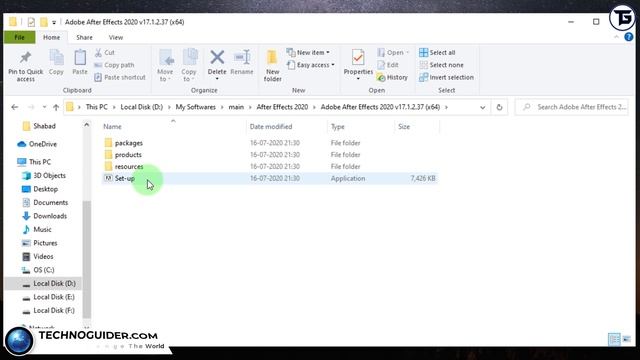Select Cut in Clipboard group
The width and height of the screenshot is (640, 360).
click(105, 53)
